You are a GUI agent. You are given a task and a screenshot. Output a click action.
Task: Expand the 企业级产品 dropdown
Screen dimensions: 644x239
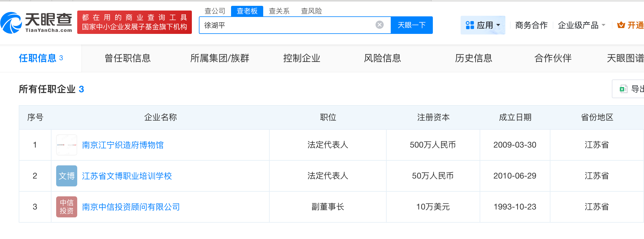tap(581, 25)
